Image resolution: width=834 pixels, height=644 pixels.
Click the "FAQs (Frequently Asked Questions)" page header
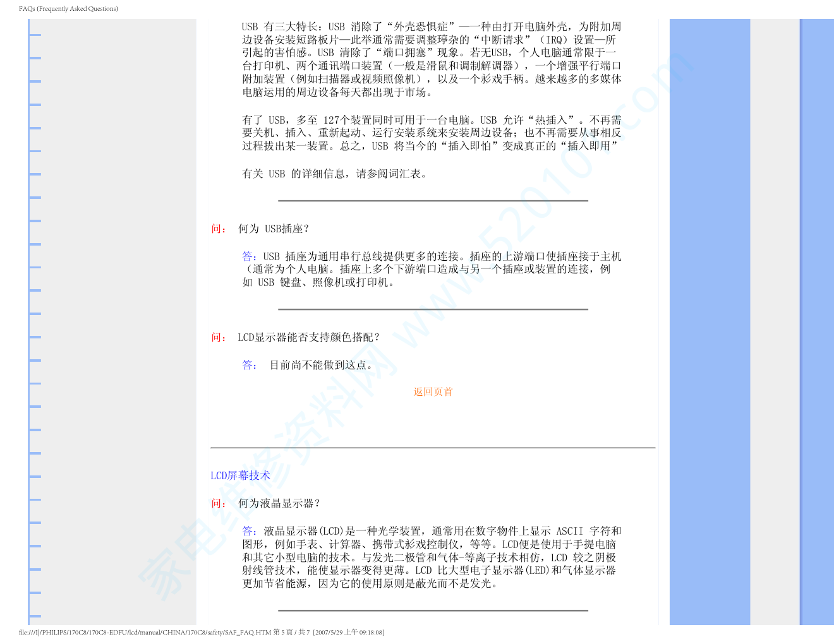click(x=68, y=9)
